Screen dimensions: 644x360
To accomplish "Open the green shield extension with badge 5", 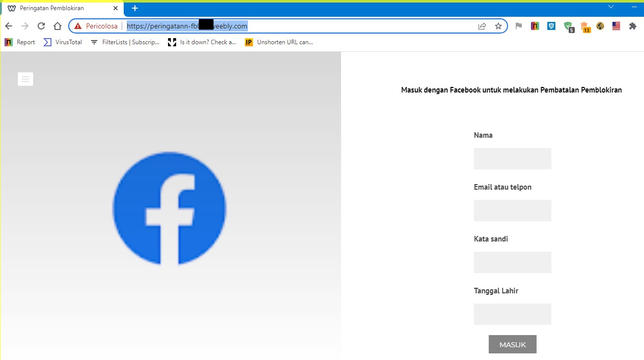I will (x=569, y=26).
